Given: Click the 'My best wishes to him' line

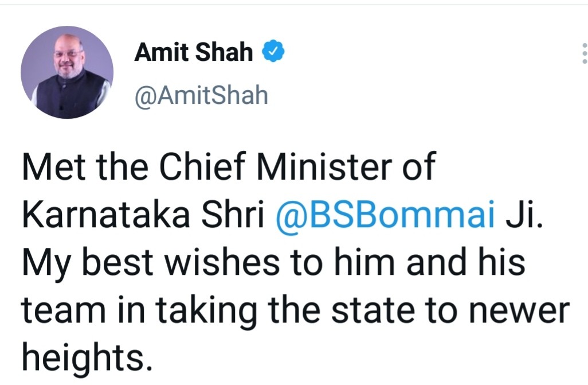Looking at the screenshot, I should pos(208,263).
